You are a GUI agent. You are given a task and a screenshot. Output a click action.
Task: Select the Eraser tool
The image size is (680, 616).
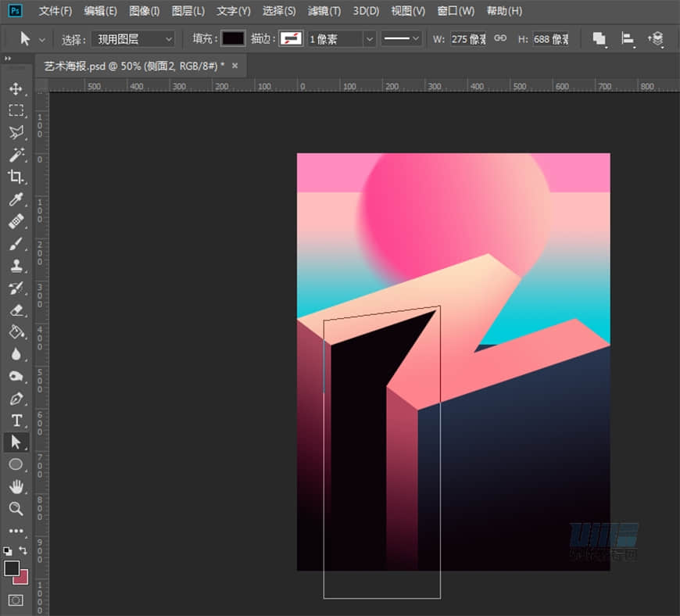point(16,310)
